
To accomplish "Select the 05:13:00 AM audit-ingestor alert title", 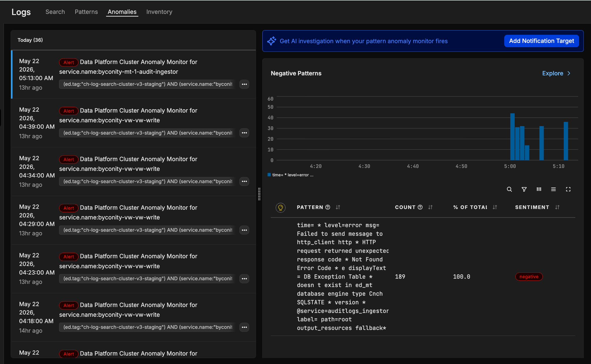I will tap(128, 67).
